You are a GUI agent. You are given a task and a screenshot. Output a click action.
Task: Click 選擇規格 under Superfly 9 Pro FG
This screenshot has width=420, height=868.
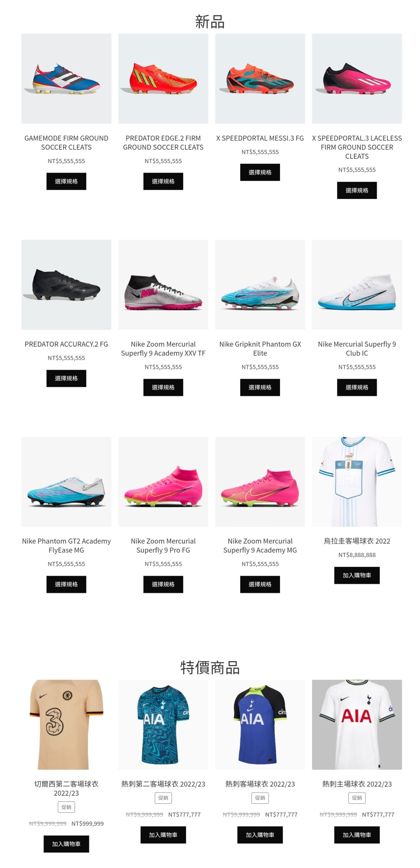click(163, 584)
